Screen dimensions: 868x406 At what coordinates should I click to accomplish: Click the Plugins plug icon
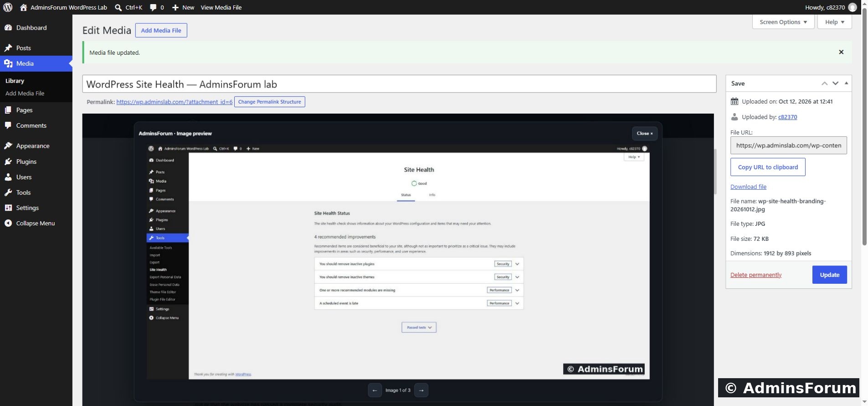pos(8,161)
